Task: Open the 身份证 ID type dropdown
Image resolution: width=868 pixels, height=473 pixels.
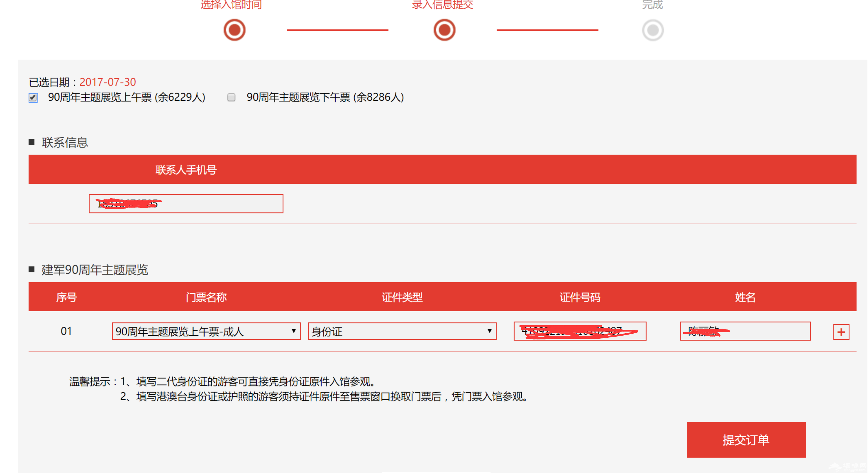Action: [x=402, y=331]
